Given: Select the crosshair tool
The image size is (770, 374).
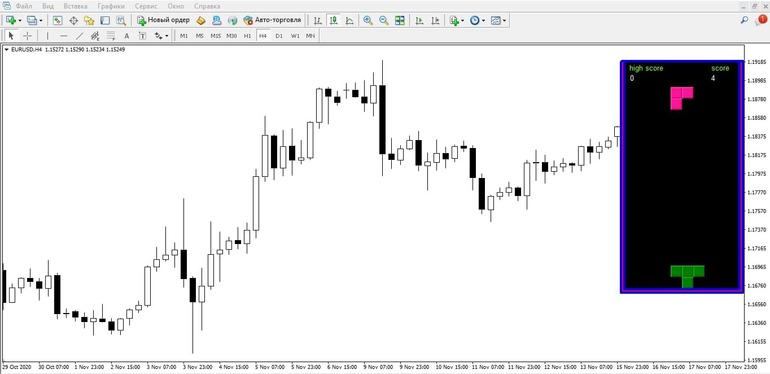Looking at the screenshot, I should 28,36.
